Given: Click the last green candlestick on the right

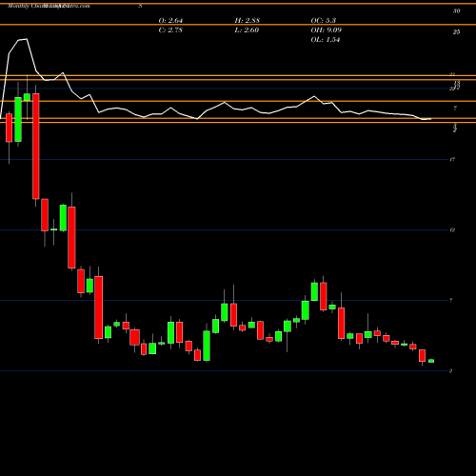Looking at the screenshot, I should point(431,361).
